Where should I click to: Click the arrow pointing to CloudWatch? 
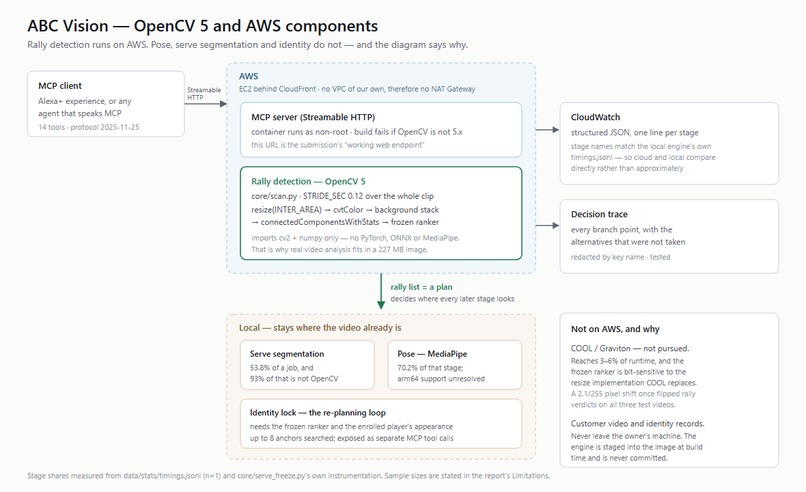[547, 130]
